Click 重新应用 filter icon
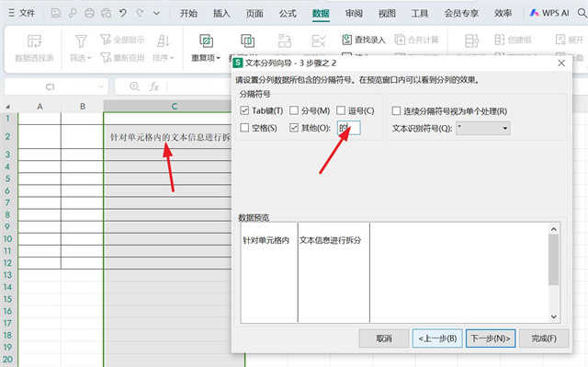The height and width of the screenshot is (367, 588). click(x=106, y=57)
